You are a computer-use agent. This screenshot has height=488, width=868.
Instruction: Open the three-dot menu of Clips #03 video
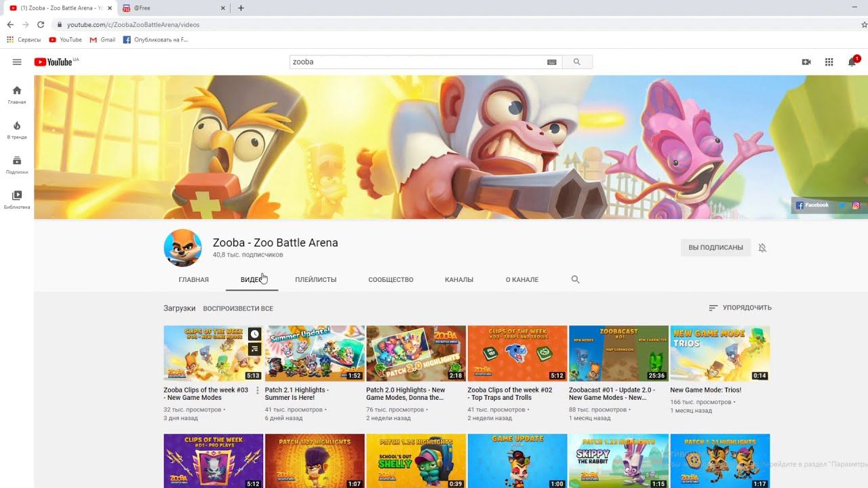click(258, 391)
